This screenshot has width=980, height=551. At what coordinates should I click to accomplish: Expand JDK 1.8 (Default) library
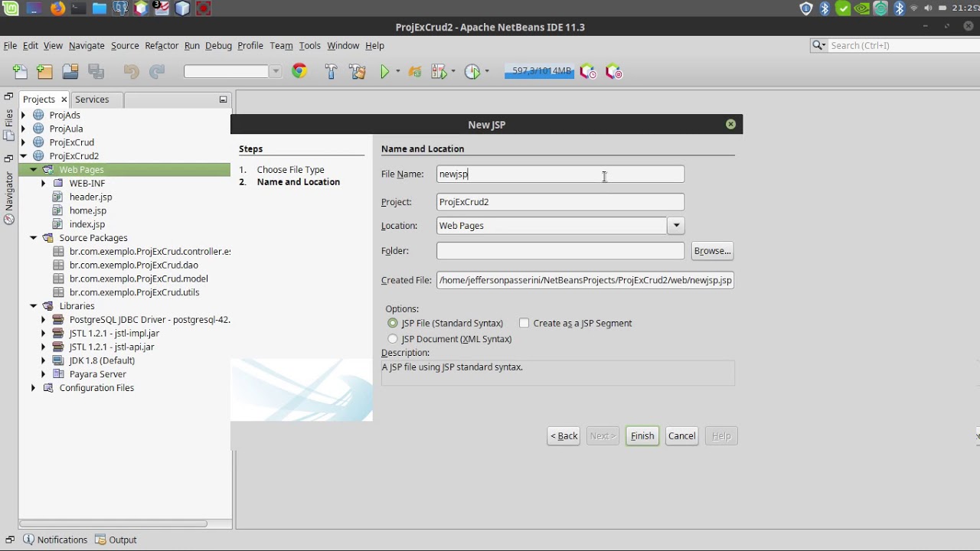43,360
